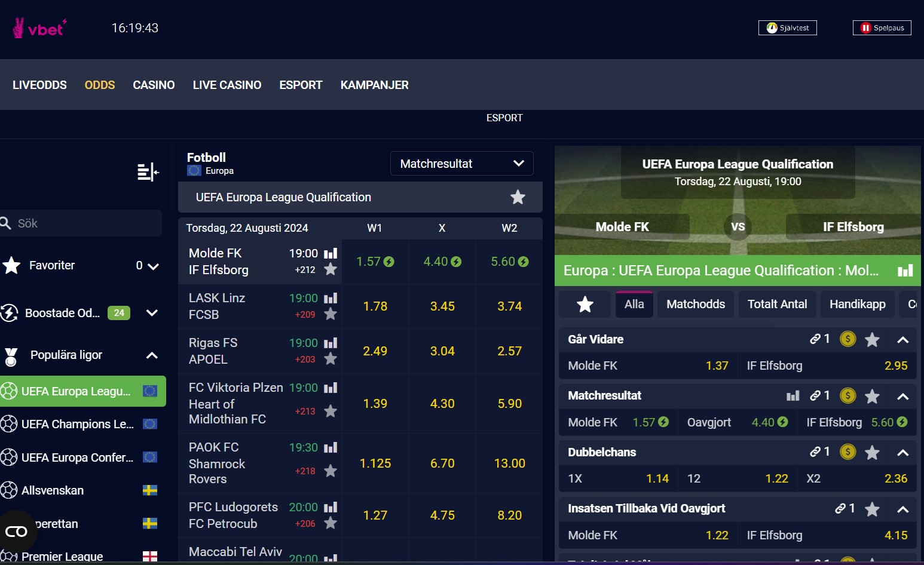Toggle the favorite star on the LASK Linz match
The height and width of the screenshot is (565, 924).
[331, 314]
